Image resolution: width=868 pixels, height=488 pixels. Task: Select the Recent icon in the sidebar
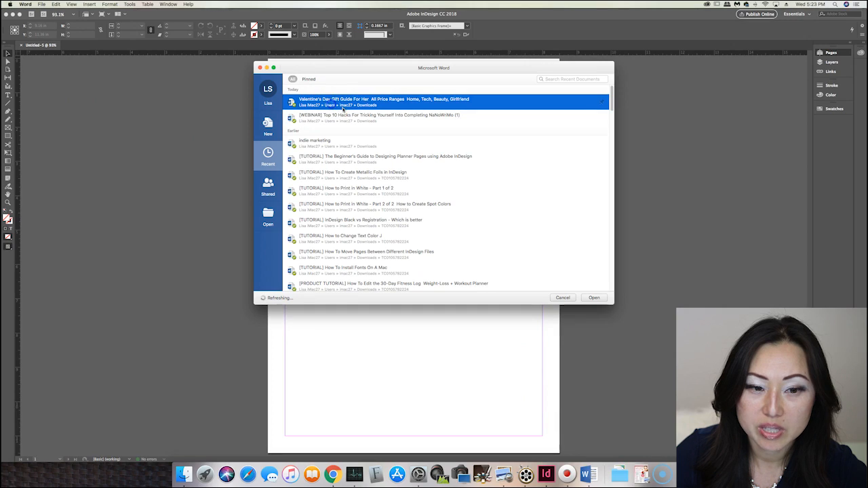click(268, 156)
